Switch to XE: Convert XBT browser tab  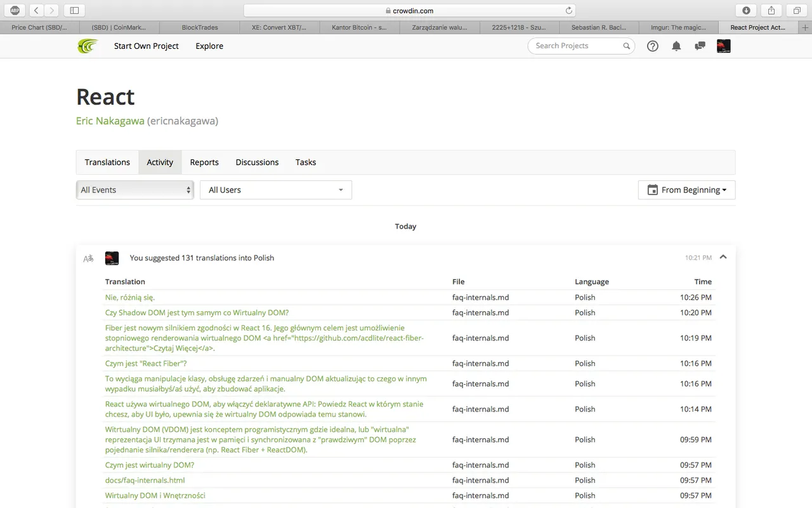coord(280,27)
